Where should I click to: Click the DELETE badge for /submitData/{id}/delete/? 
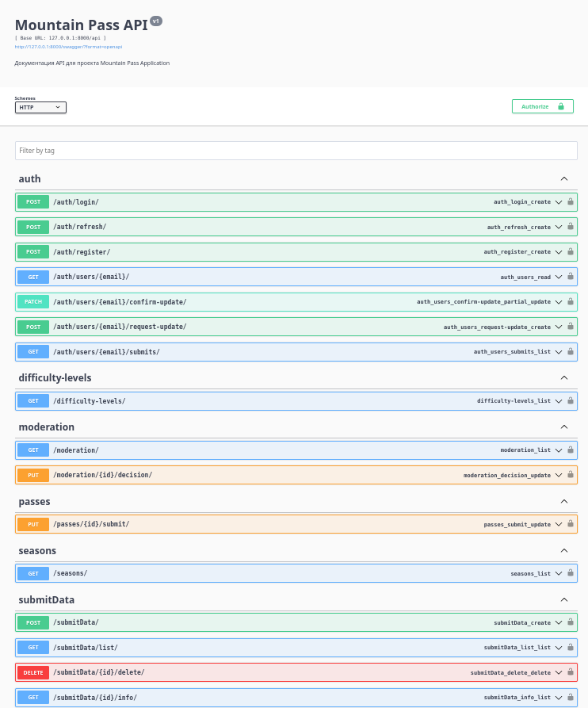pos(33,672)
